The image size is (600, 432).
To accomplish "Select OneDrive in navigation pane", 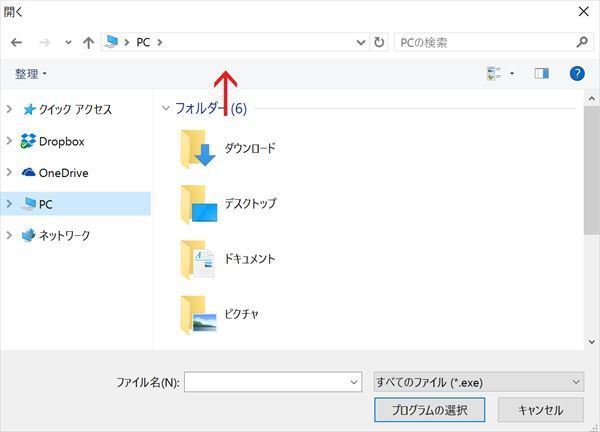I will tap(64, 173).
